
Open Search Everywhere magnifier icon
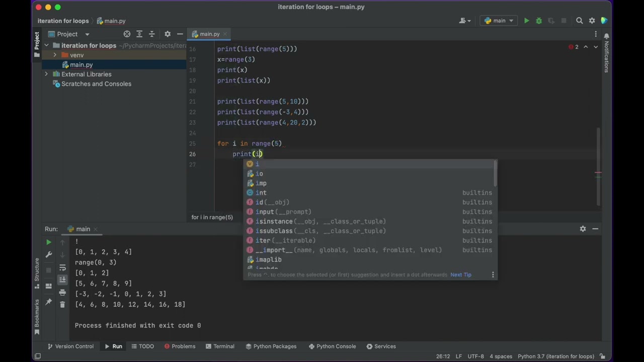[579, 21]
